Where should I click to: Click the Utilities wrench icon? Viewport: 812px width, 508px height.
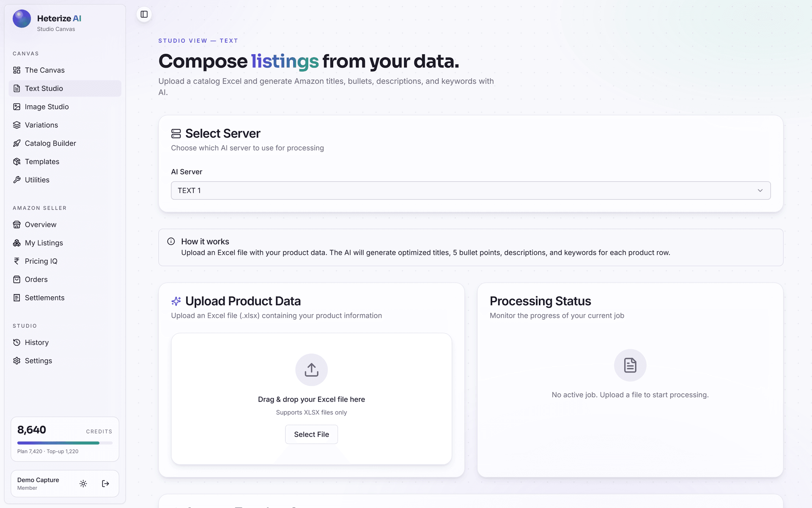17,180
